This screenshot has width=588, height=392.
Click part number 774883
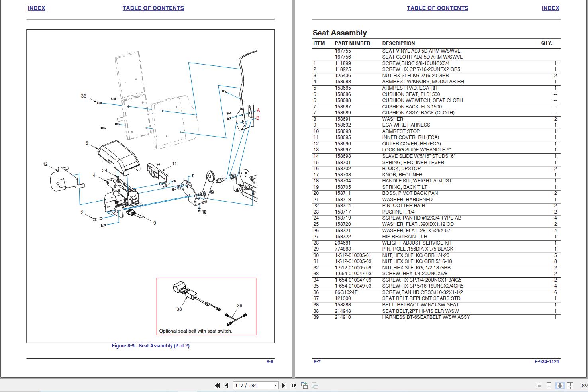click(343, 249)
